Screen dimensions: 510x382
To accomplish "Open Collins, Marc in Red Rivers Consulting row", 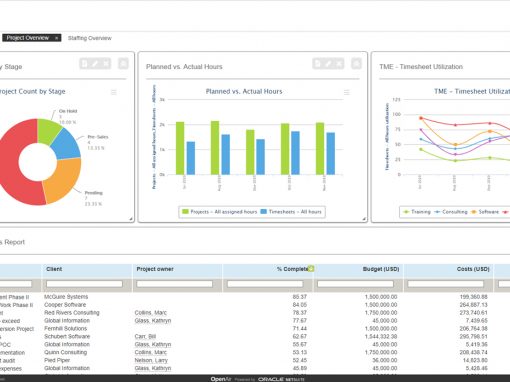I will point(151,313).
